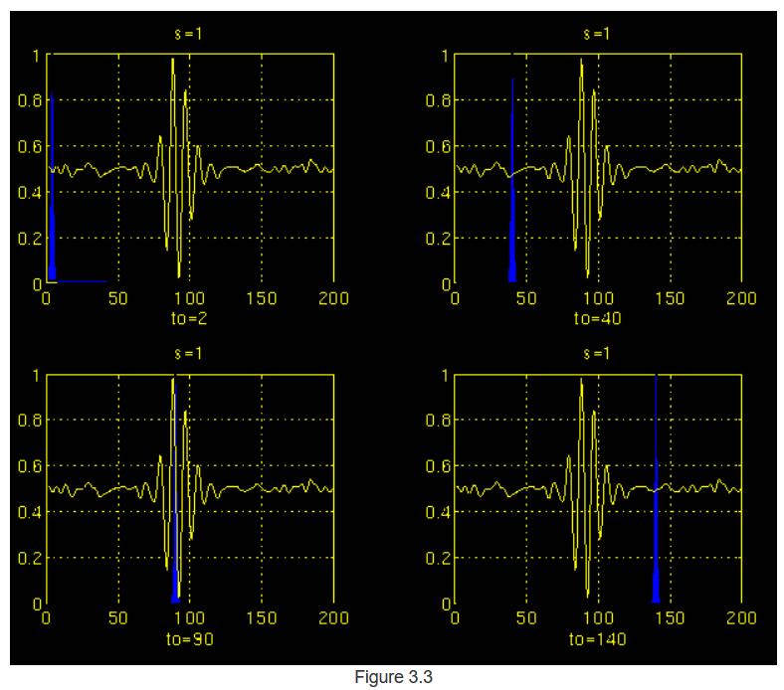Click the tallest yellow signal peak in the to=40 plot
Image resolution: width=784 pixels, height=690 pixels.
581,61
